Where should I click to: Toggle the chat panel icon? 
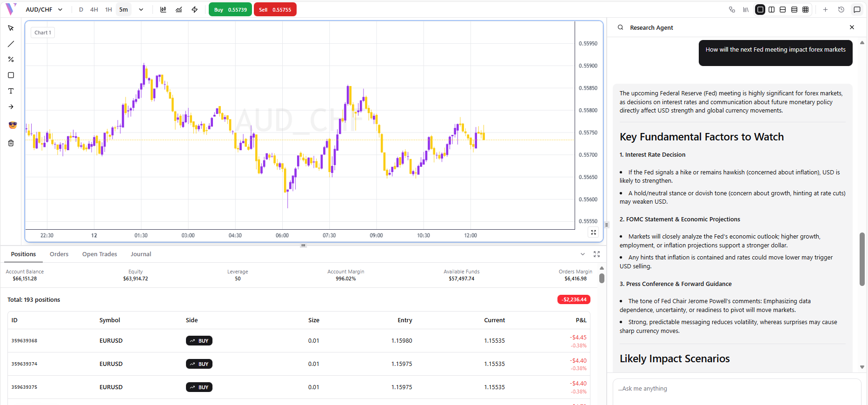coord(857,10)
